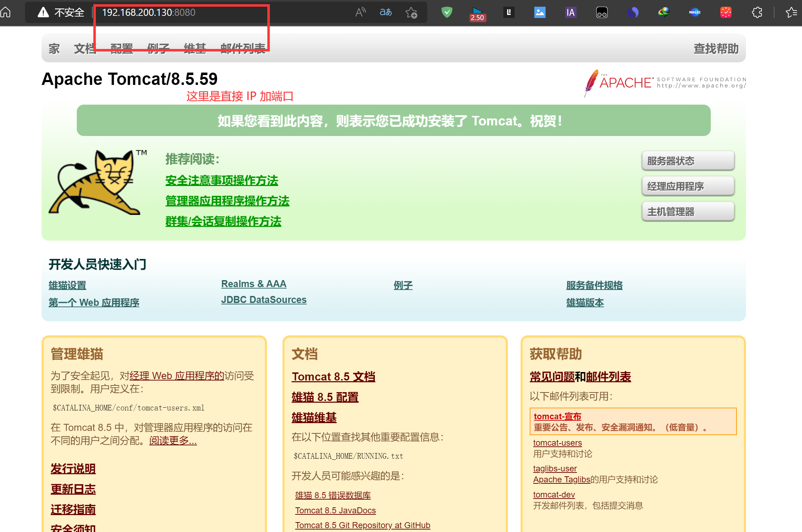Open the Realms & AAA link

point(254,284)
